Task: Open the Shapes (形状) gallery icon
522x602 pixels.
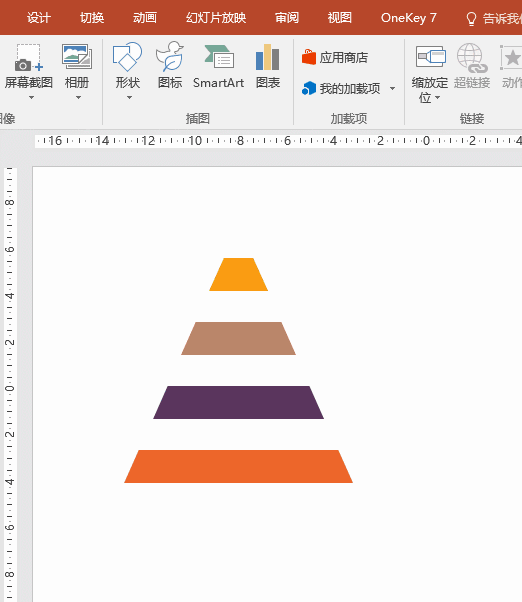Action: [x=127, y=57]
